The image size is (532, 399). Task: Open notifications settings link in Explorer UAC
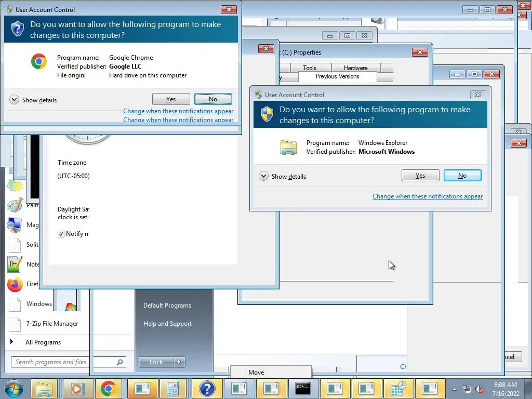pos(428,196)
